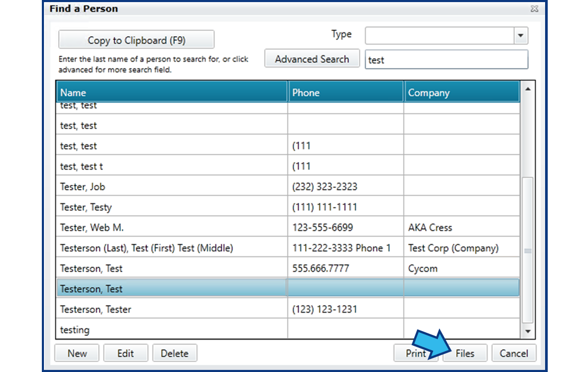588x372 pixels.
Task: Click phone number (123) 123-1231
Action: [324, 309]
